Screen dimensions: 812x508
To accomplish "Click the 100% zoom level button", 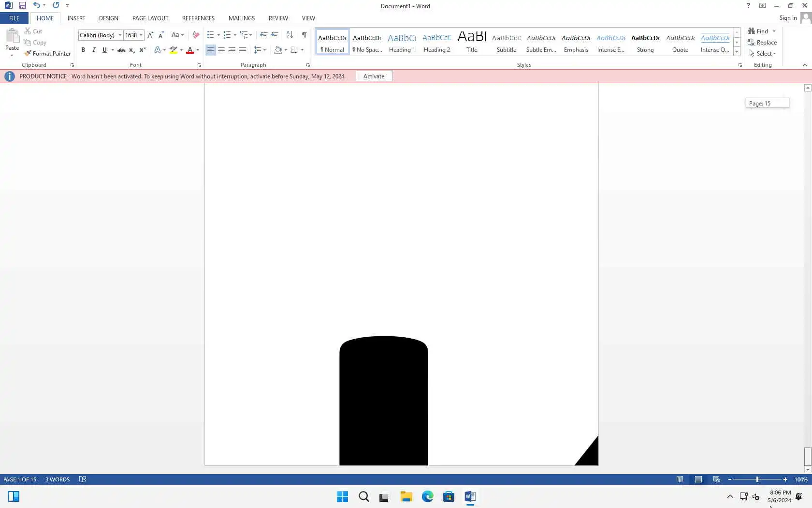I will (801, 479).
